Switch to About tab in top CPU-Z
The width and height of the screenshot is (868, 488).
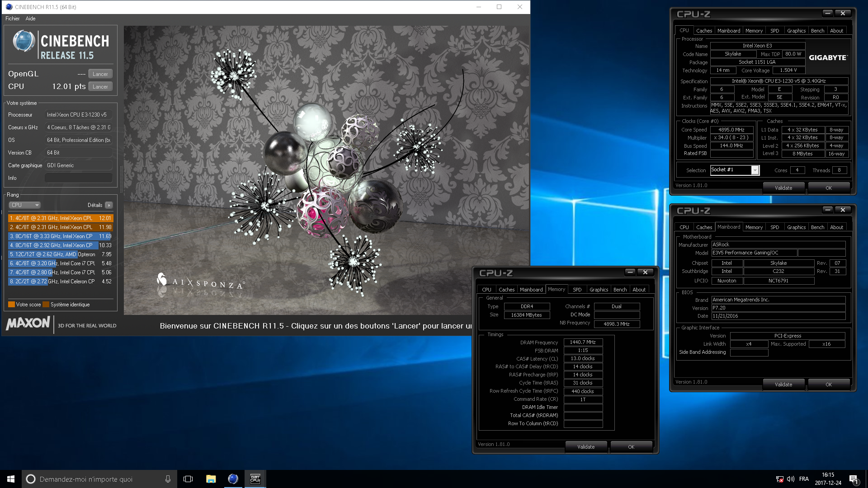[x=836, y=31]
